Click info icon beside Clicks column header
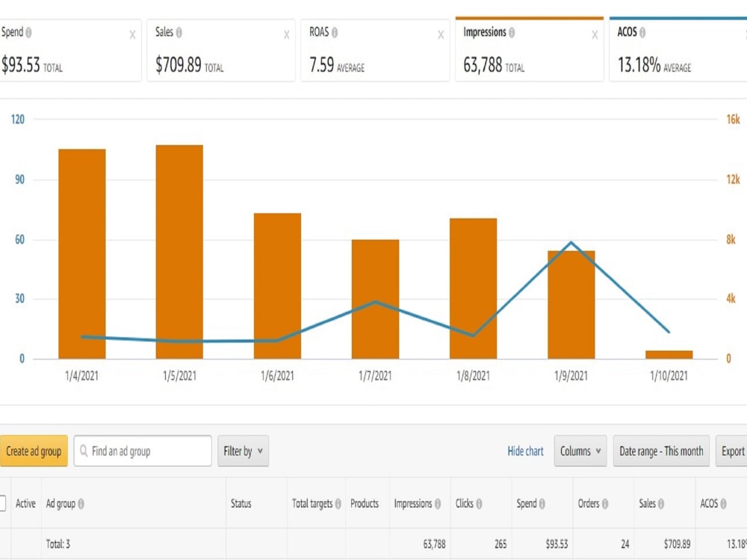 [479, 503]
